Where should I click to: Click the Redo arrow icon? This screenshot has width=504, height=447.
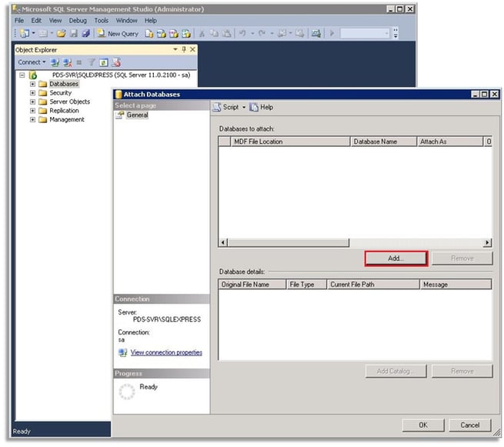tap(262, 33)
